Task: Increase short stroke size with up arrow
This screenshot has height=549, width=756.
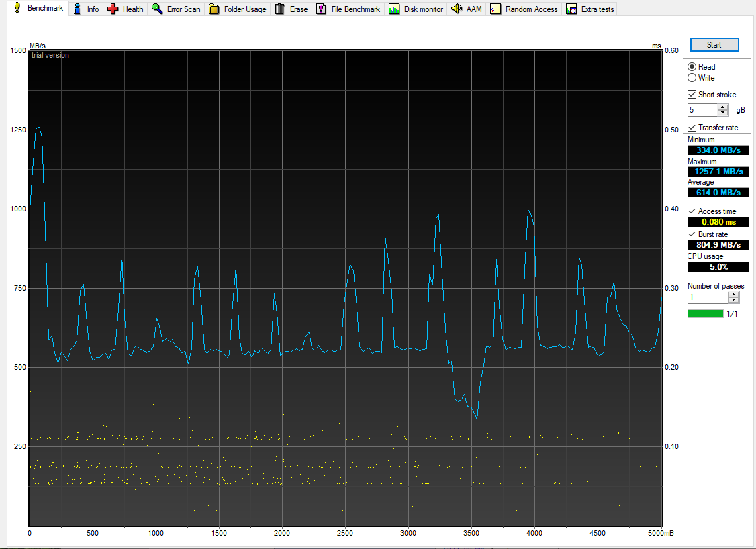Action: [722, 107]
